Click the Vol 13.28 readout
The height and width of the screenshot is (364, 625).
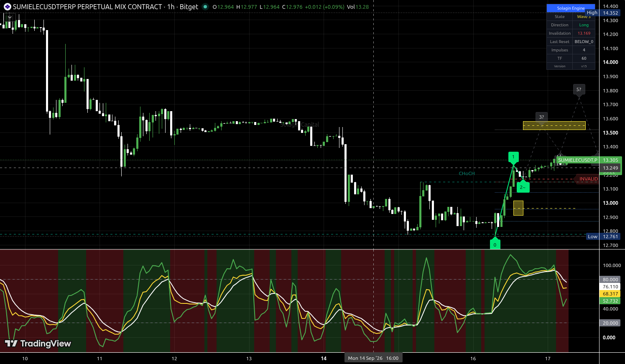358,7
